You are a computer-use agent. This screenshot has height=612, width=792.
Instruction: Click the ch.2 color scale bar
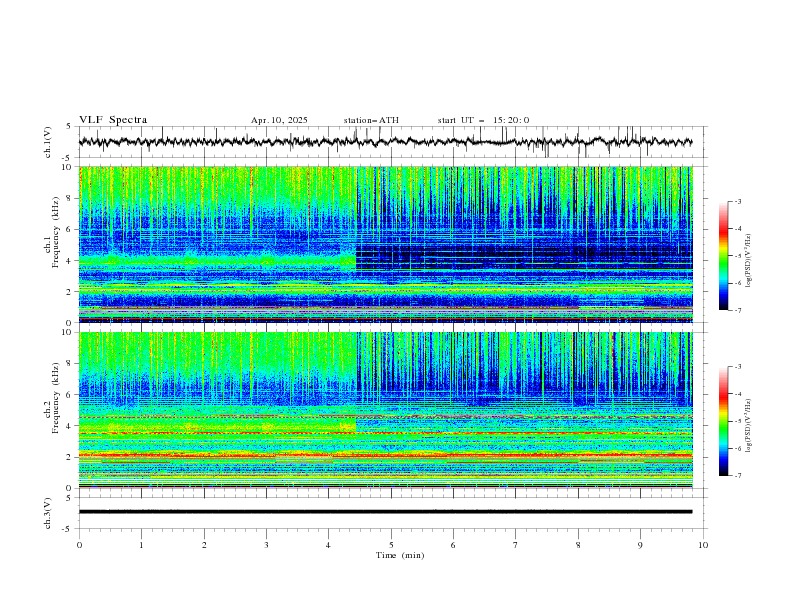(x=723, y=421)
